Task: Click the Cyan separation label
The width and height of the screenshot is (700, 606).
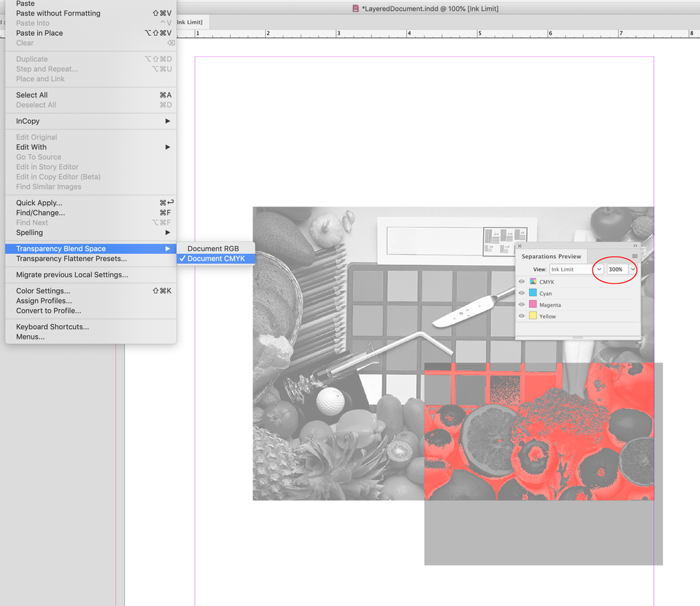Action: 546,293
